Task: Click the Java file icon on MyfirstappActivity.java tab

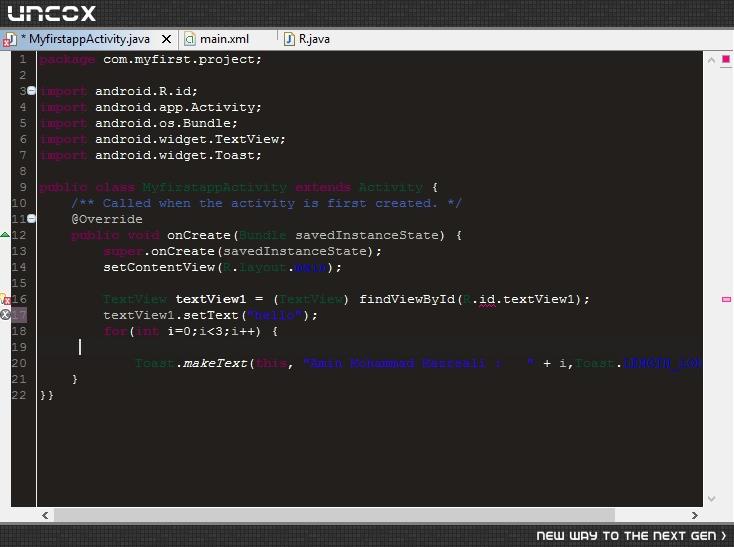Action: pos(9,40)
